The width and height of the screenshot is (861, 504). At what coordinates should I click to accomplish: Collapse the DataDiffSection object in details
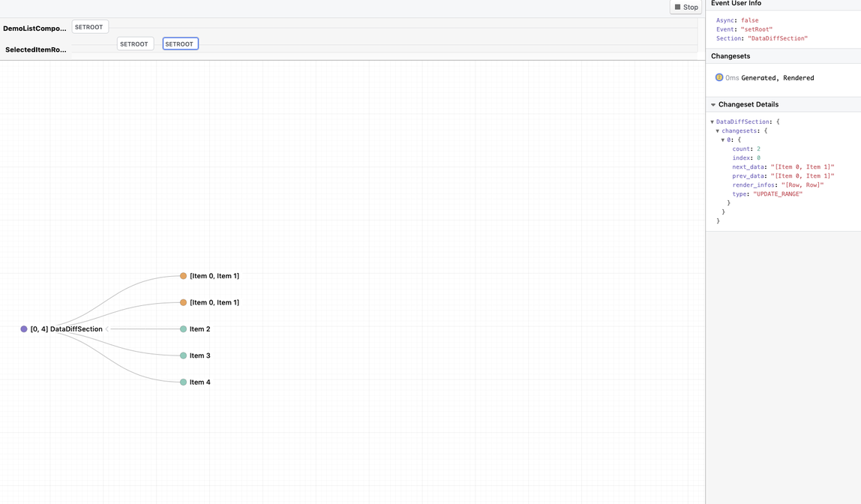click(x=712, y=122)
